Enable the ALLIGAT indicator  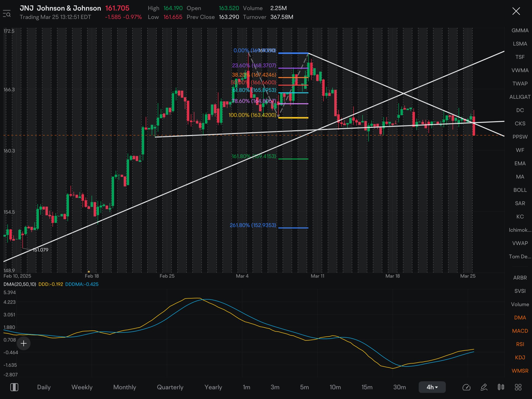[x=520, y=97]
